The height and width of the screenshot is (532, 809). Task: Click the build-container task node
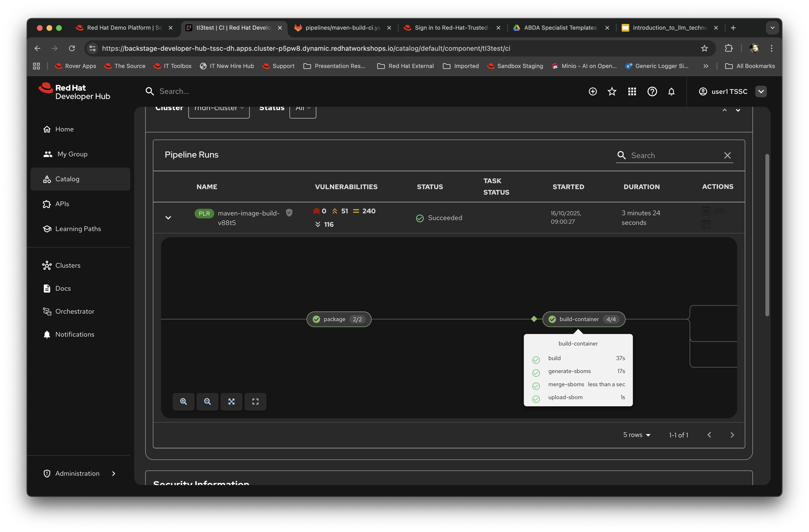583,319
